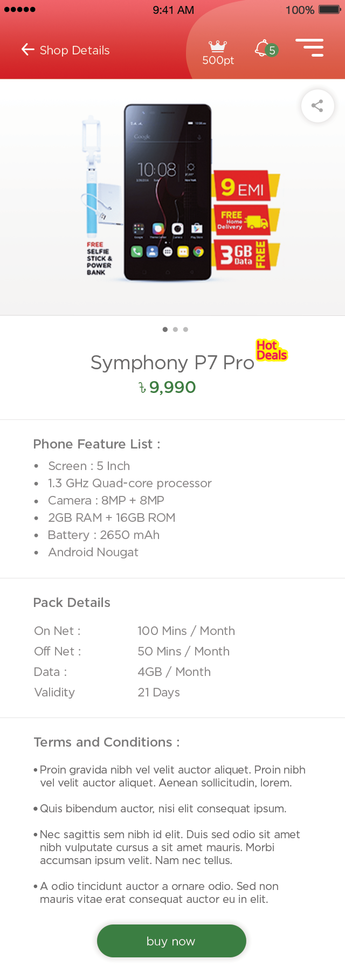Select the first carousel page dot
345x980 pixels.
165,329
